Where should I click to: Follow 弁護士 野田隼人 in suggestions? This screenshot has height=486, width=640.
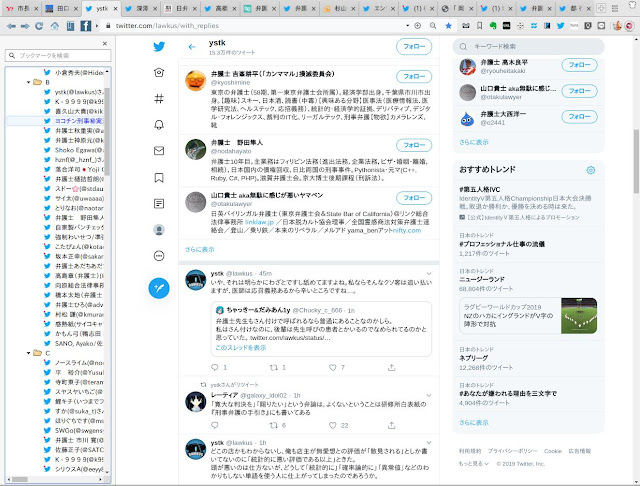coord(414,145)
